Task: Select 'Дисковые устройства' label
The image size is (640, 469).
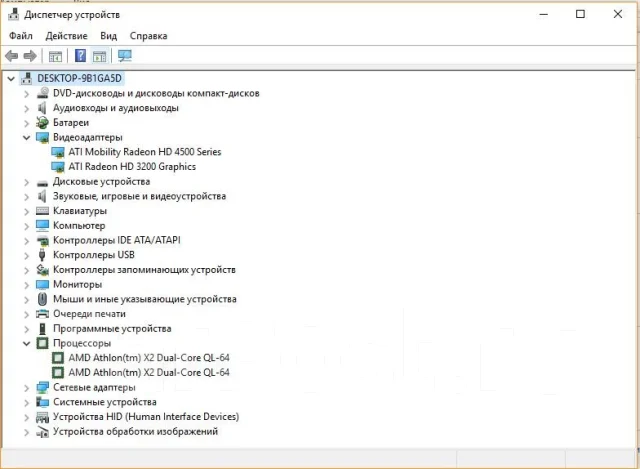Action: (101, 181)
